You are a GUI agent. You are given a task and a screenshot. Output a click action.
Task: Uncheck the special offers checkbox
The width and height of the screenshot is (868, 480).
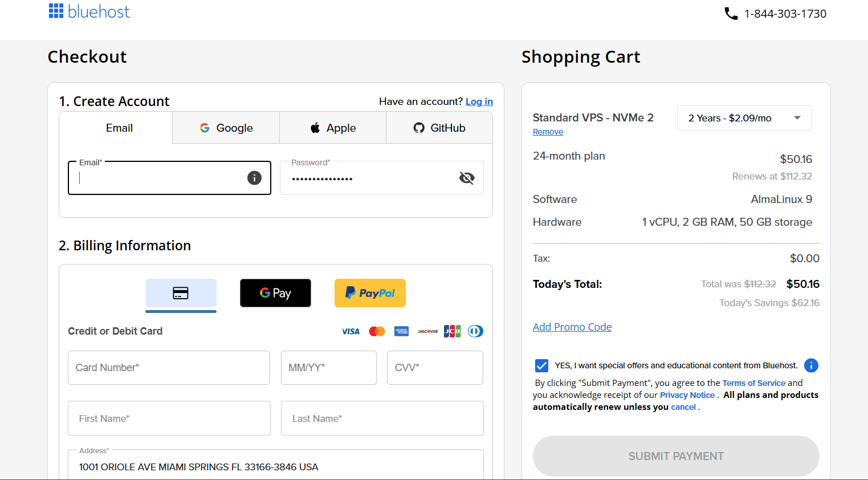[x=541, y=365]
